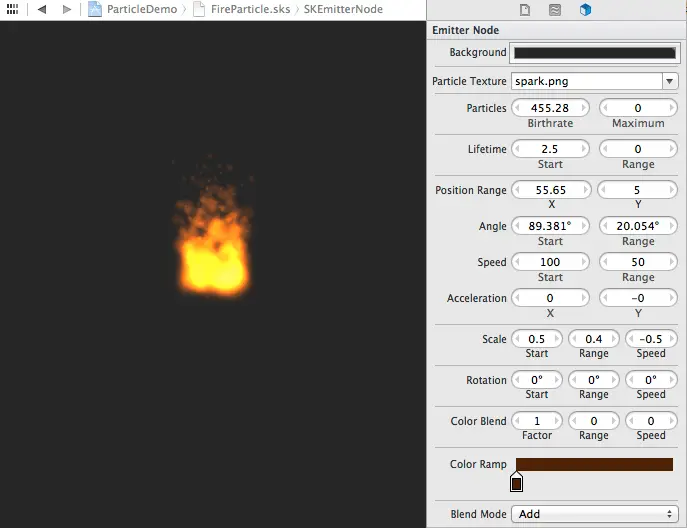The height and width of the screenshot is (528, 687).
Task: Click the Birthrate value field
Action: tap(550, 108)
